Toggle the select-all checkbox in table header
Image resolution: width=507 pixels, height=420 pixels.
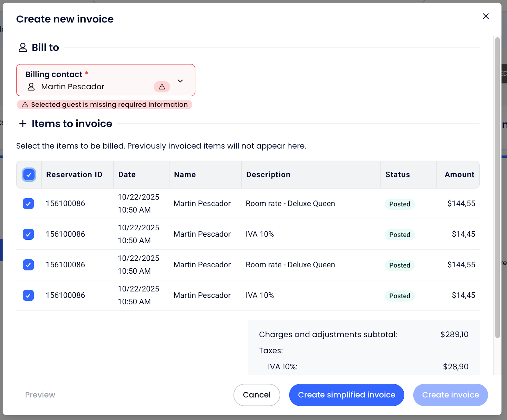[x=29, y=175]
